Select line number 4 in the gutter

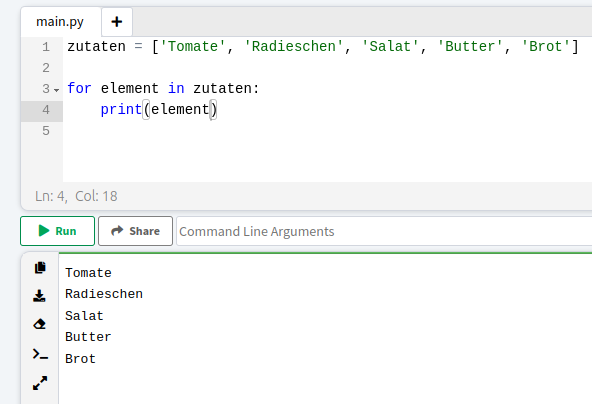tap(46, 110)
